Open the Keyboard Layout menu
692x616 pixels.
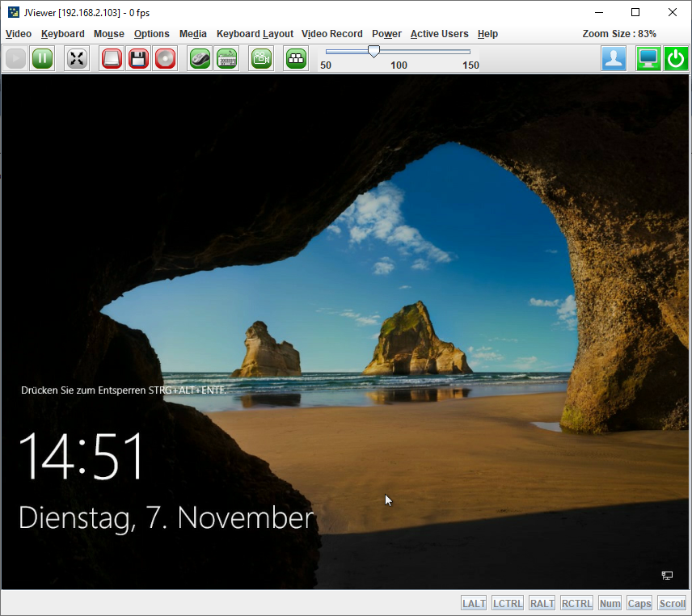pyautogui.click(x=255, y=34)
